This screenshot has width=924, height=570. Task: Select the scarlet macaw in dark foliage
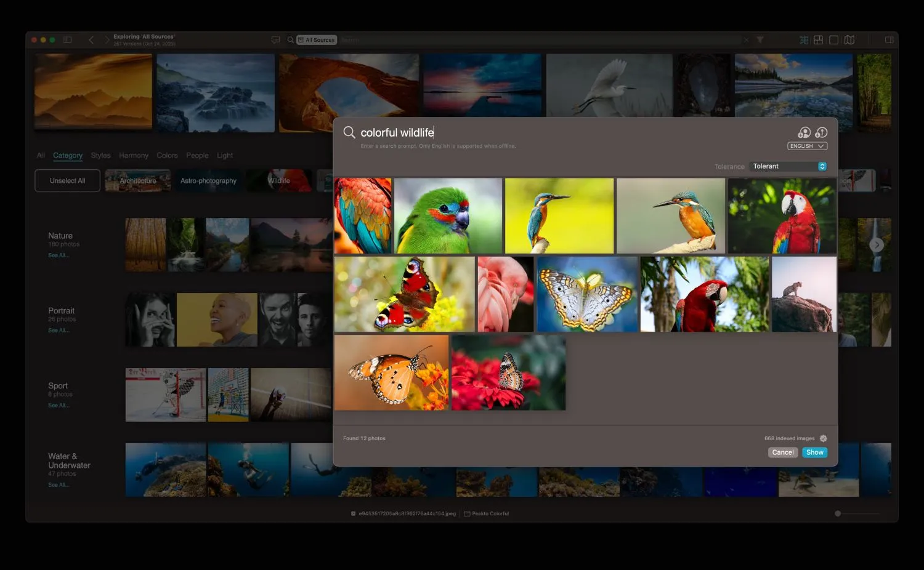tap(782, 216)
